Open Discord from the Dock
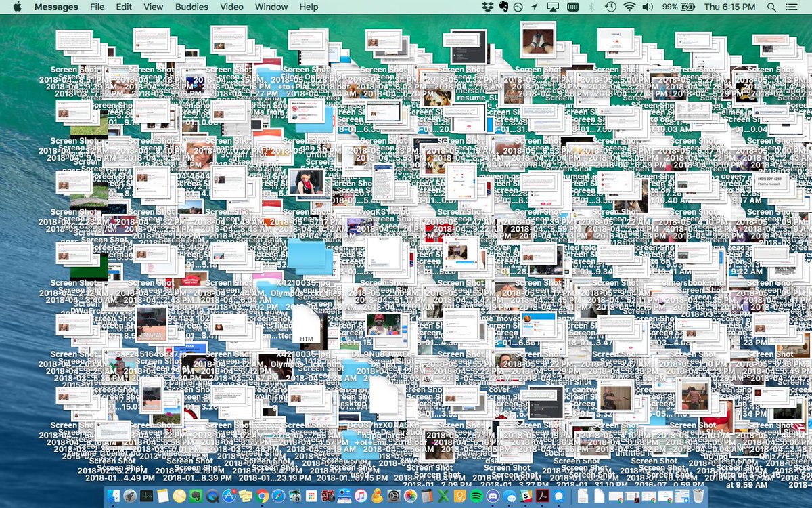Screen dimensions: 812x508 pyautogui.click(x=492, y=496)
